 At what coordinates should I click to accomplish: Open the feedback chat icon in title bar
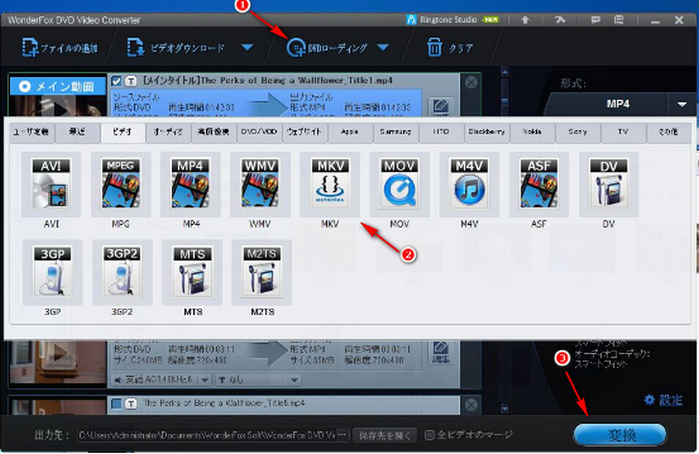coord(595,20)
